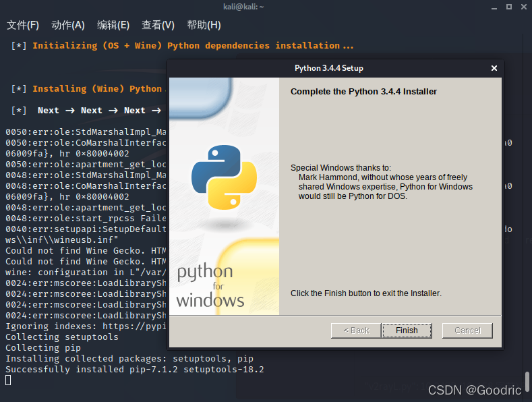
Task: Click the 'python for windows' banner text
Action: [x=210, y=285]
